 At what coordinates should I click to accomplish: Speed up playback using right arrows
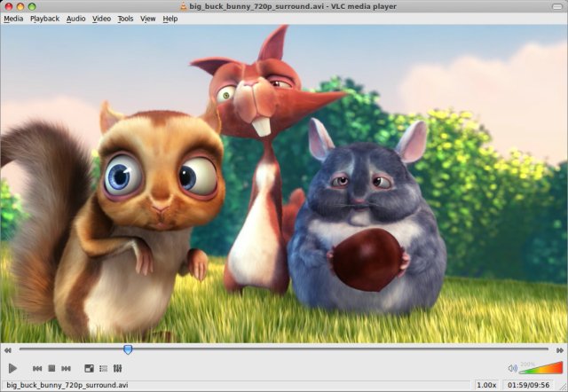(x=560, y=350)
